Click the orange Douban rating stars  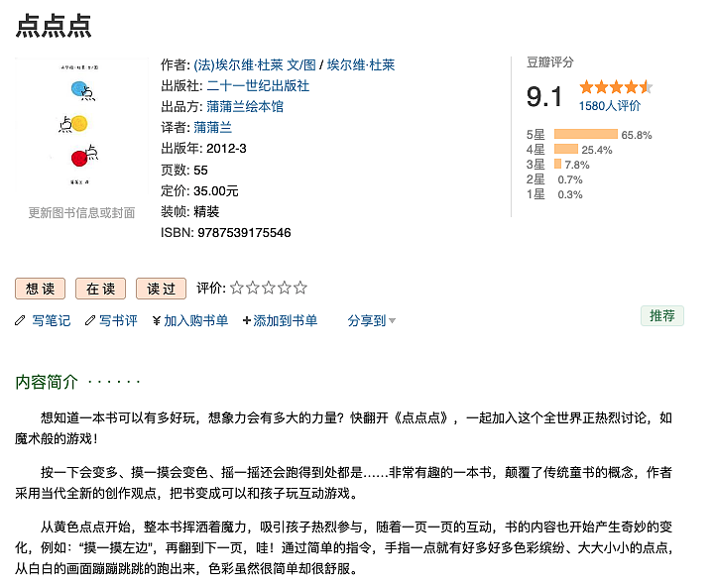[x=615, y=87]
